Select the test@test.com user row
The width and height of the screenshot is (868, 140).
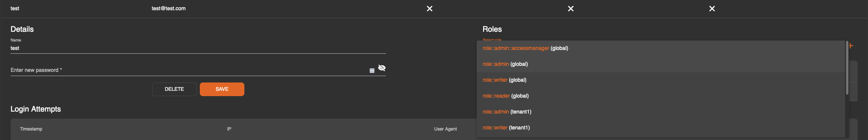(434, 9)
